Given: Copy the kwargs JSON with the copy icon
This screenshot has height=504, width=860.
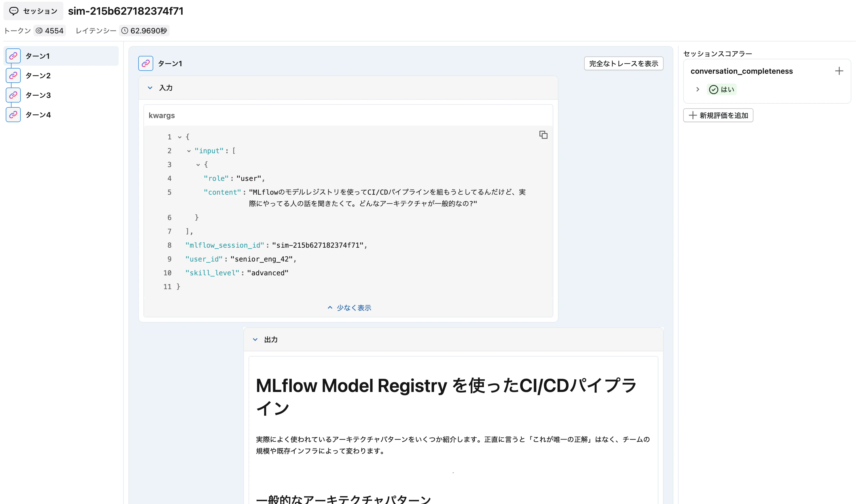Looking at the screenshot, I should pos(543,135).
